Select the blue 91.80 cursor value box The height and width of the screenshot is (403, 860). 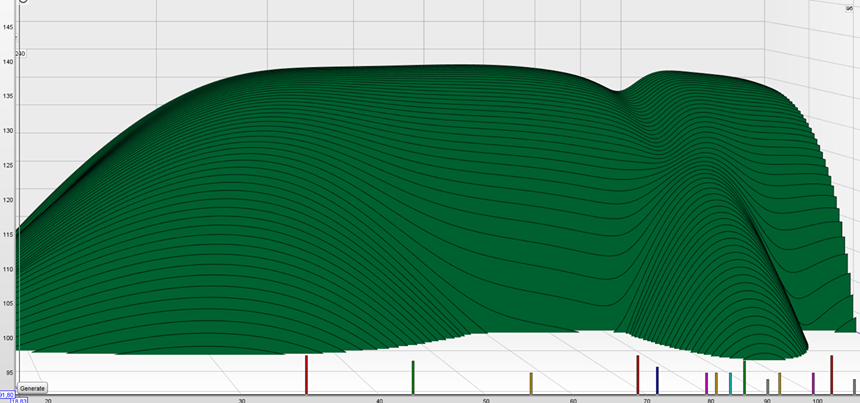7,394
